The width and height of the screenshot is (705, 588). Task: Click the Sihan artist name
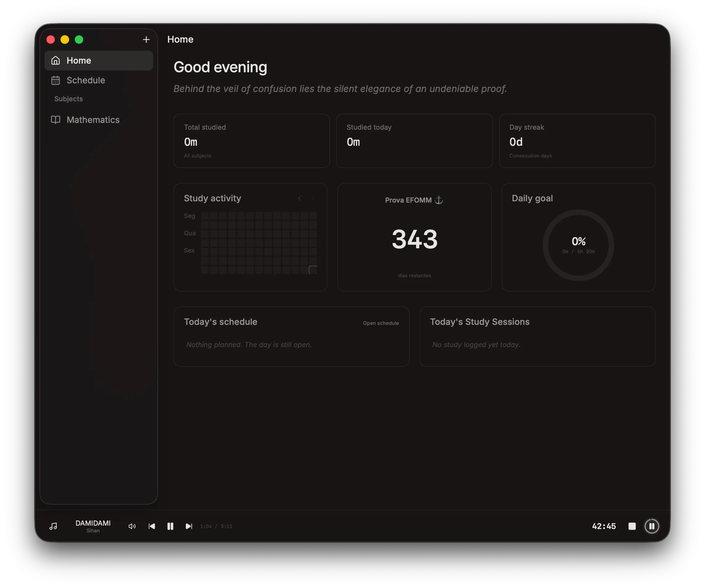[93, 531]
